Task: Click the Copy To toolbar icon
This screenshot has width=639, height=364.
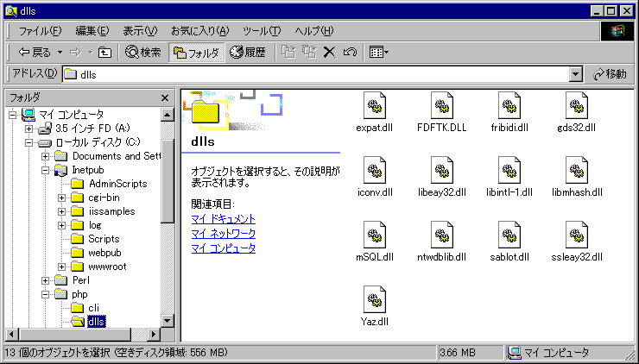Action: (x=309, y=52)
